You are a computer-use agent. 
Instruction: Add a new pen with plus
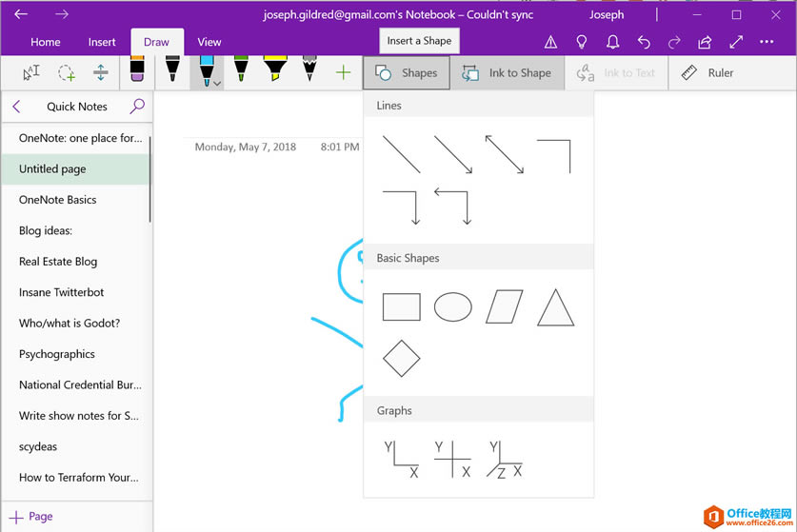(x=343, y=72)
